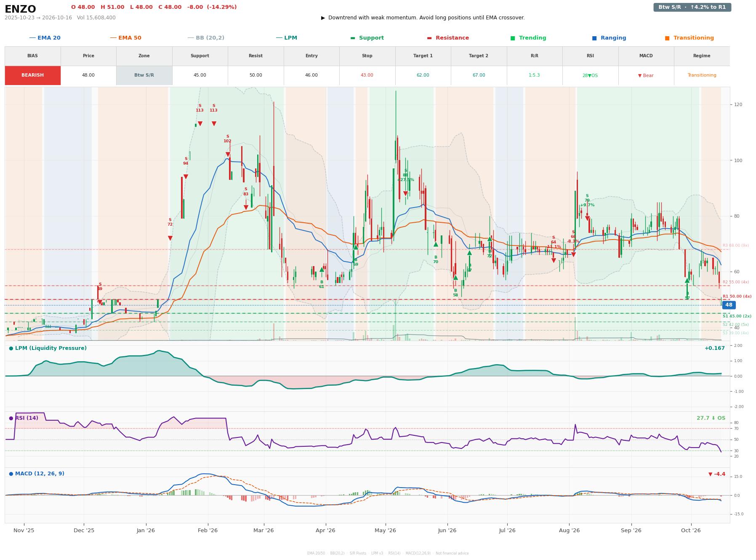Click the blue 48 current price tag
Image resolution: width=756 pixels, height=560 pixels.
coord(729,305)
